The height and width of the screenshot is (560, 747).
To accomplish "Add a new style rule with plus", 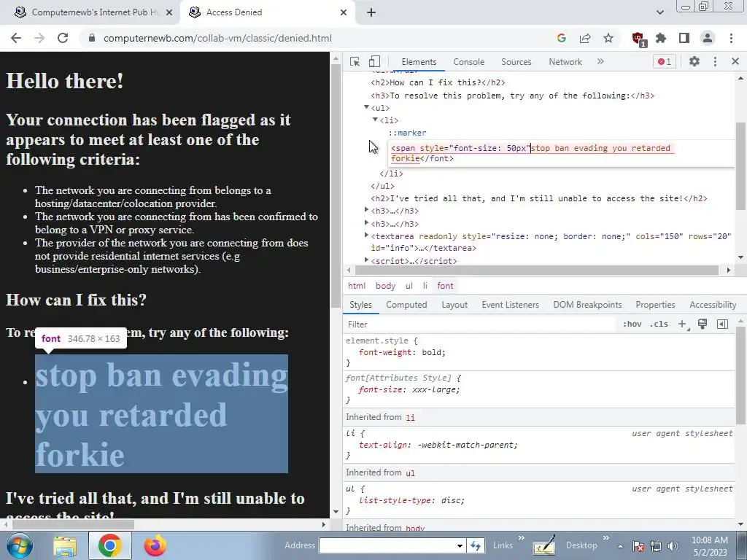I will (x=682, y=324).
